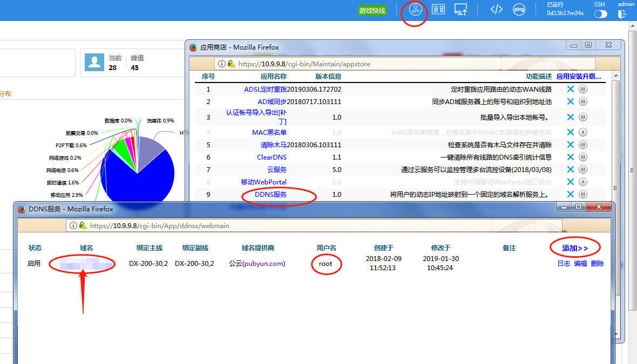Click the pubyun.com provider link
Image resolution: width=637 pixels, height=364 pixels.
pyautogui.click(x=263, y=264)
